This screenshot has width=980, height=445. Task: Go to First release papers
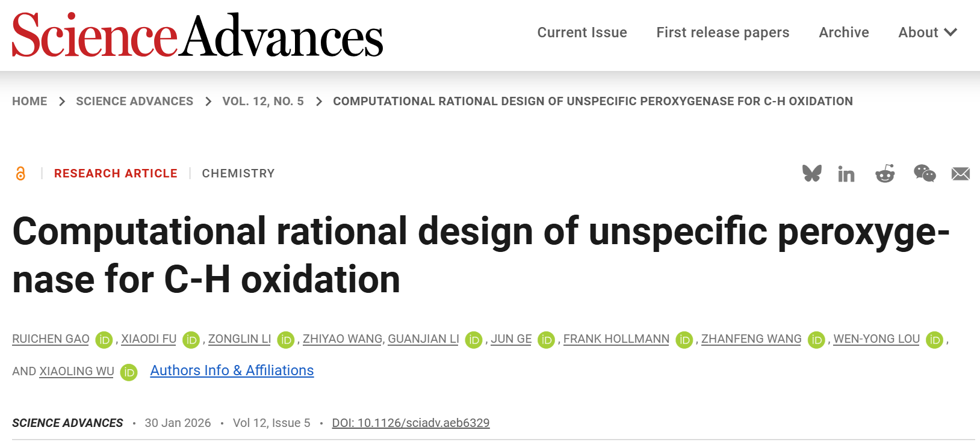point(722,32)
